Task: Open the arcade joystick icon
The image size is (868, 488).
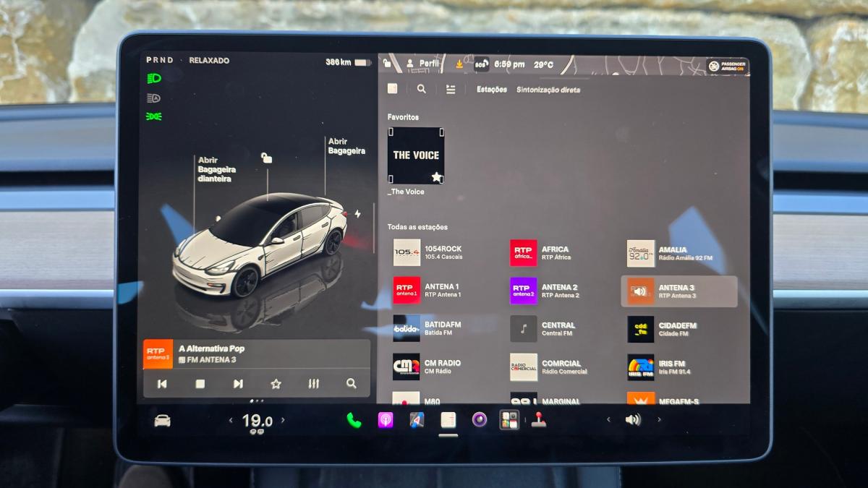Action: click(x=539, y=420)
